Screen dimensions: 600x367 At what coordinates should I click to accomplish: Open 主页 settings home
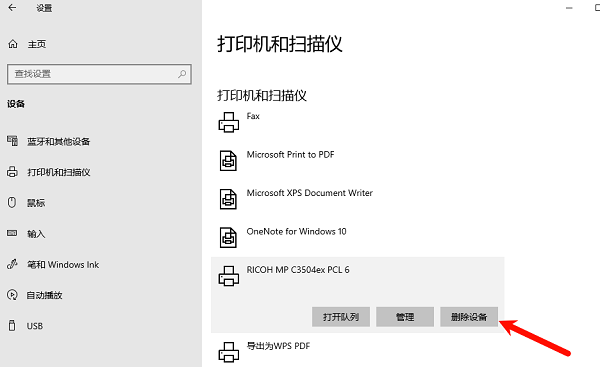tap(37, 44)
